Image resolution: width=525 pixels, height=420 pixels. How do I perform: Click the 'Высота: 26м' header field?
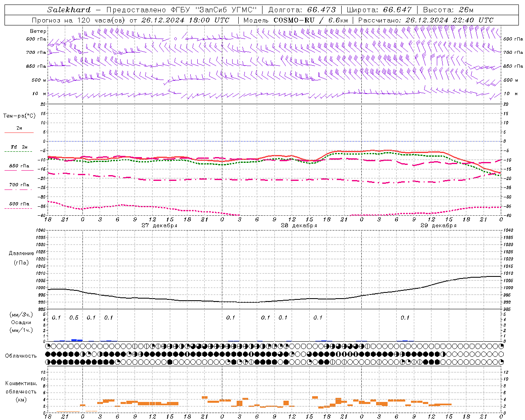448,10
